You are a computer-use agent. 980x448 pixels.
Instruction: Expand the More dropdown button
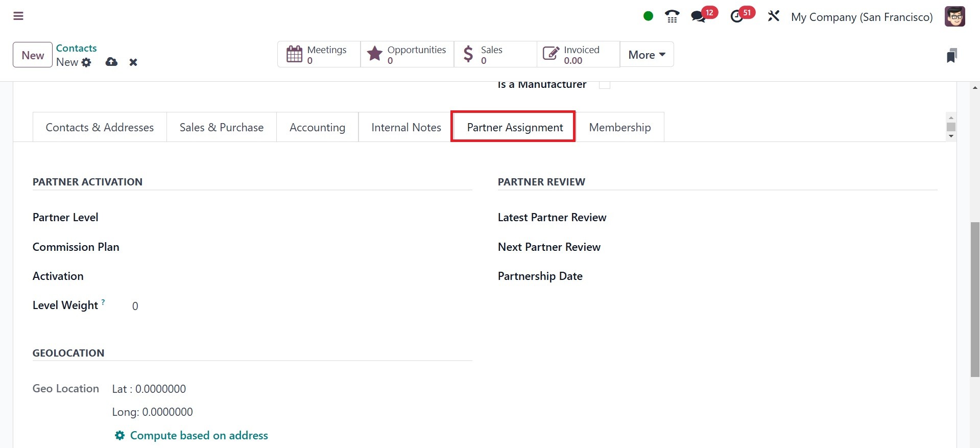pos(647,55)
